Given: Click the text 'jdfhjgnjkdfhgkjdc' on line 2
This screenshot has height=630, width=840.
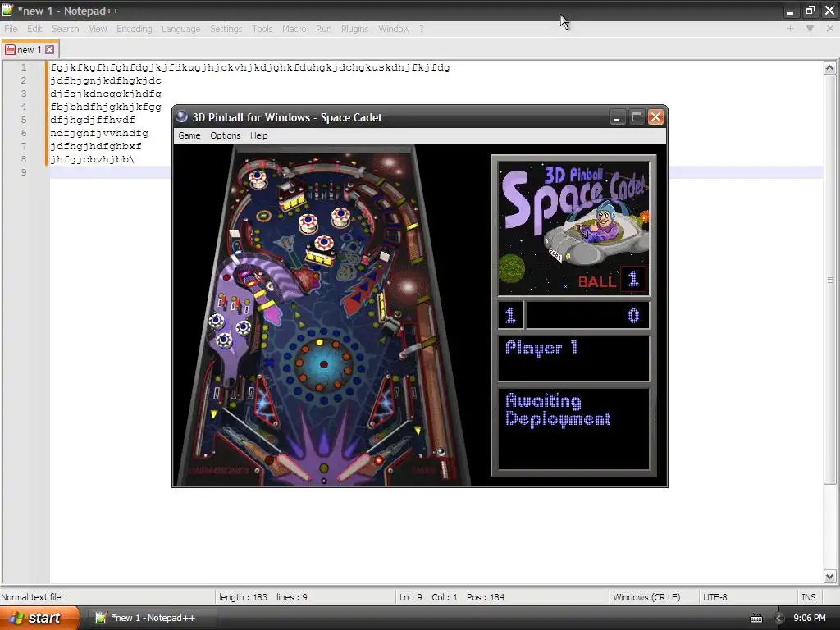Looking at the screenshot, I should click(x=106, y=81).
